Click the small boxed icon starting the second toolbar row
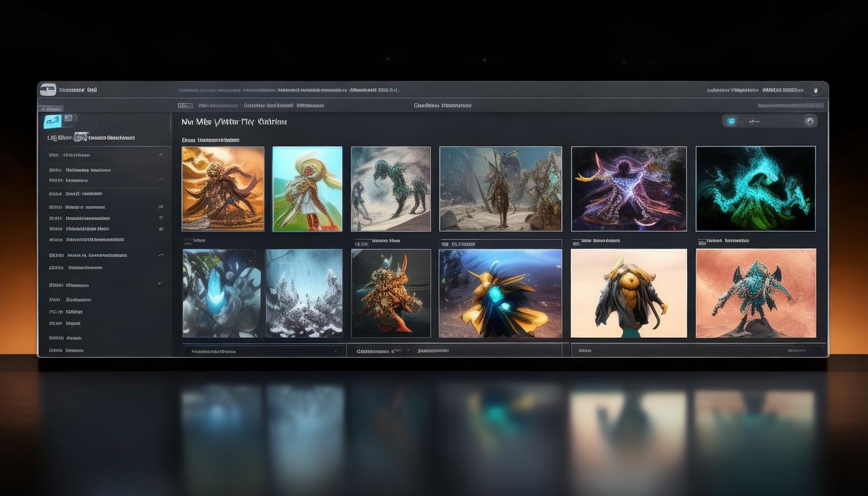The image size is (868, 496). tap(185, 105)
